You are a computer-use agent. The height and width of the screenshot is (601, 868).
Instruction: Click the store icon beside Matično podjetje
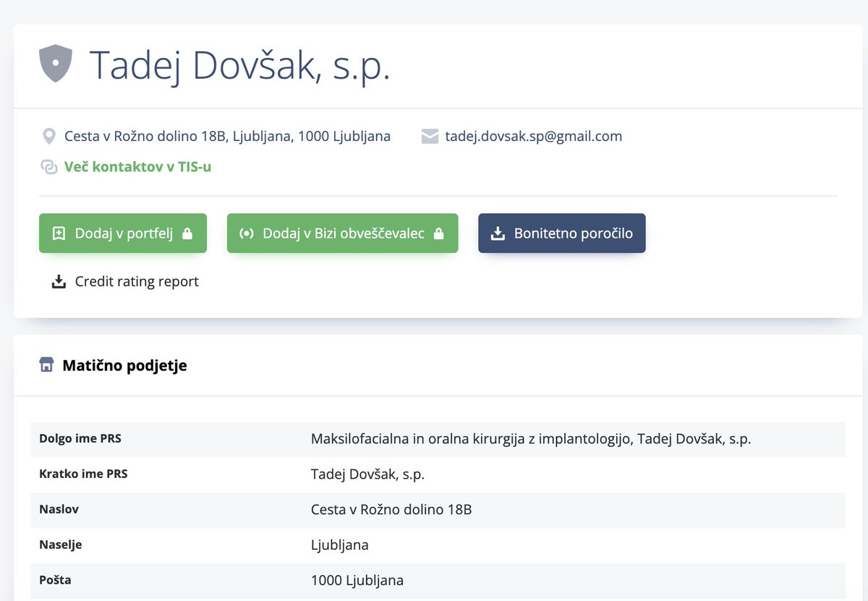tap(46, 365)
